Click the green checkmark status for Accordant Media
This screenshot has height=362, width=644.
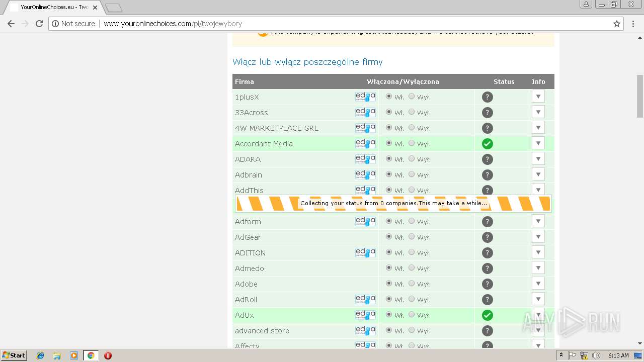[x=487, y=144]
